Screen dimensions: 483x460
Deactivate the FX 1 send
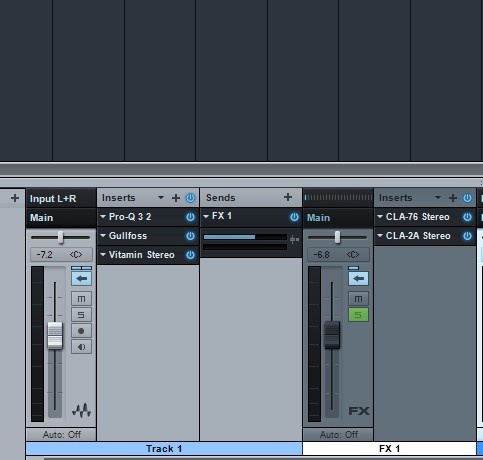294,217
